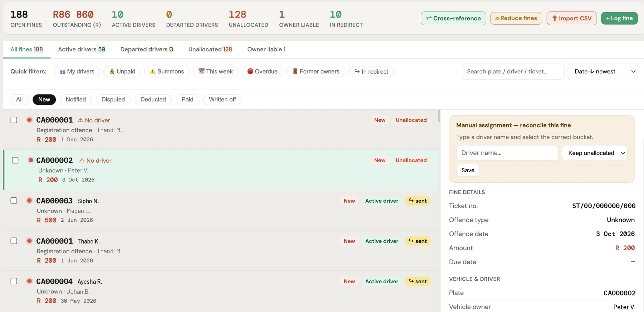This screenshot has width=644, height=312.
Task: Click the Log fine button
Action: [619, 18]
